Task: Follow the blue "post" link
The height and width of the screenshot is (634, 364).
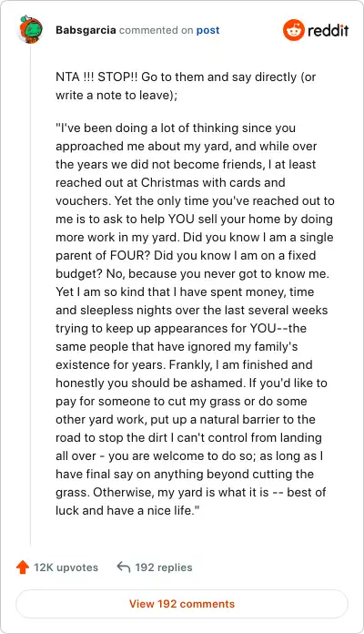Action: point(208,30)
